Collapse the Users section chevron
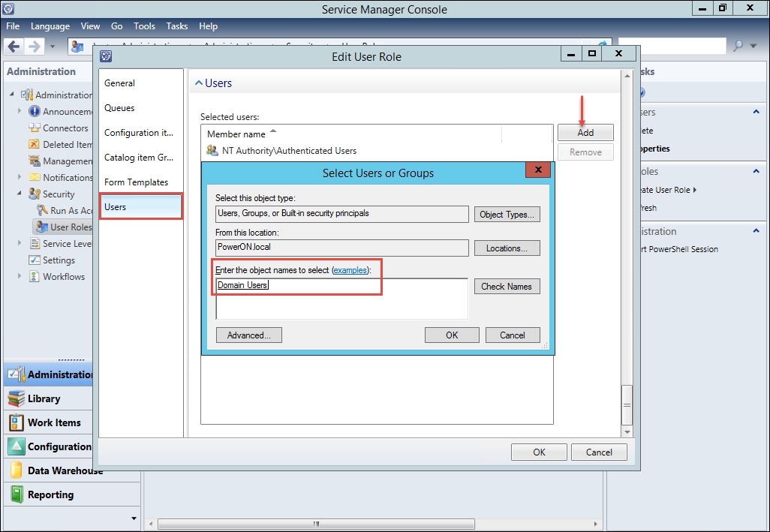Viewport: 770px width, 532px height. pyautogui.click(x=198, y=83)
